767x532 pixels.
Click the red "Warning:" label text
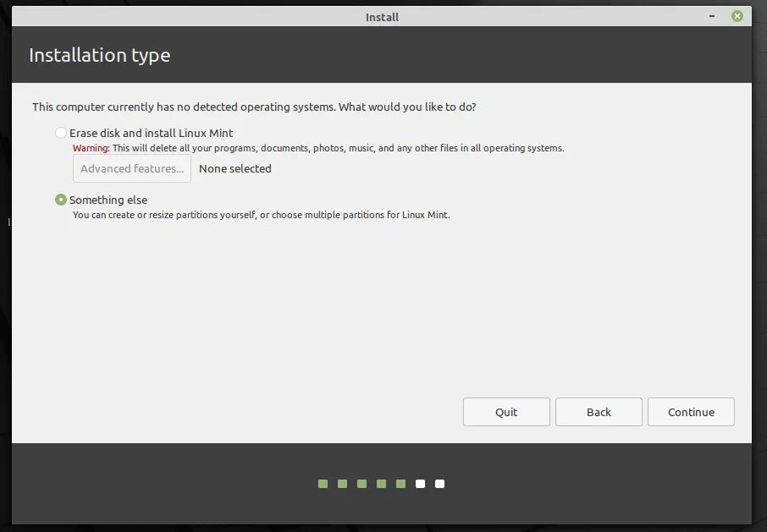tap(89, 147)
